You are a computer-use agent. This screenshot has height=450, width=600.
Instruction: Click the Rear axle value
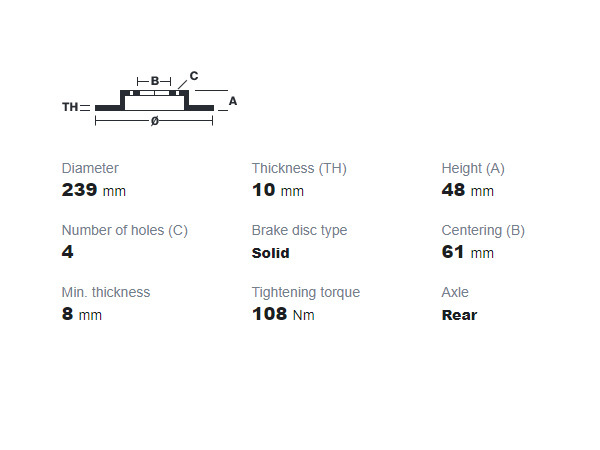tap(460, 315)
